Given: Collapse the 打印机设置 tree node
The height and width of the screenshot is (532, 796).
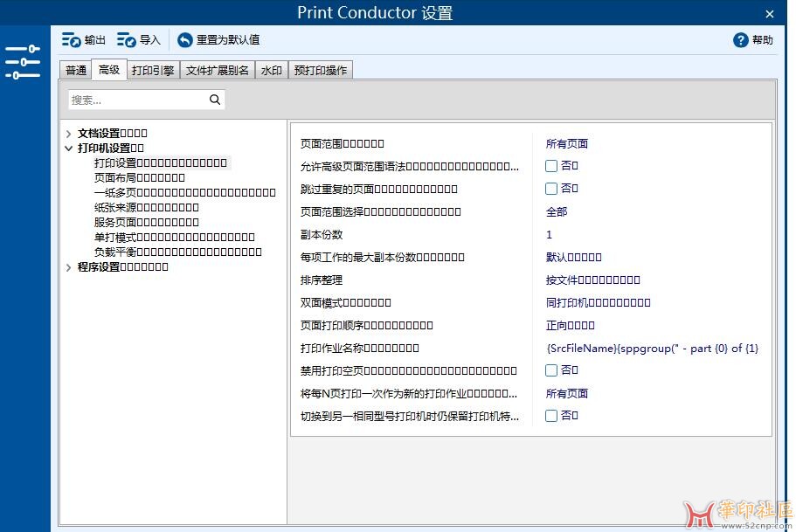Looking at the screenshot, I should coord(68,149).
